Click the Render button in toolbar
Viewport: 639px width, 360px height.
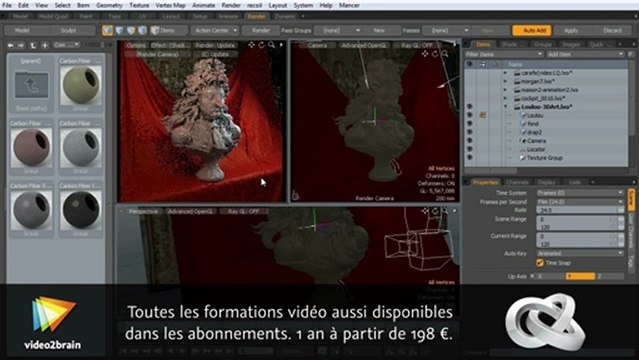tap(261, 30)
